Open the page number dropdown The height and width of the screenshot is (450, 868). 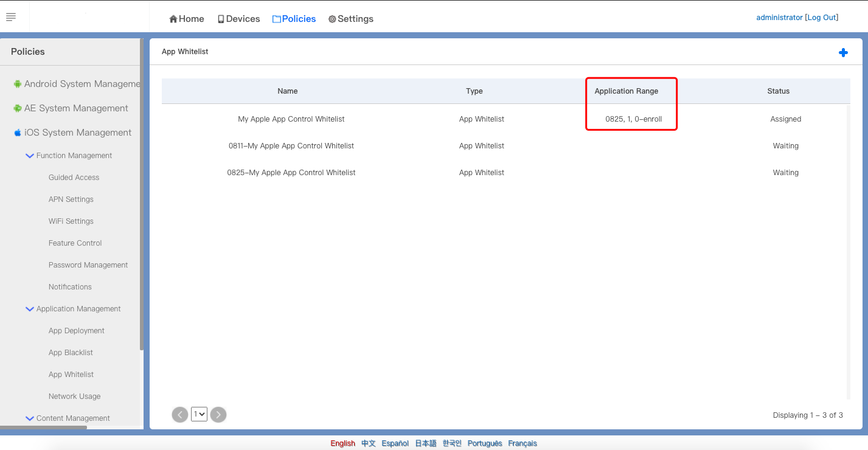click(199, 415)
